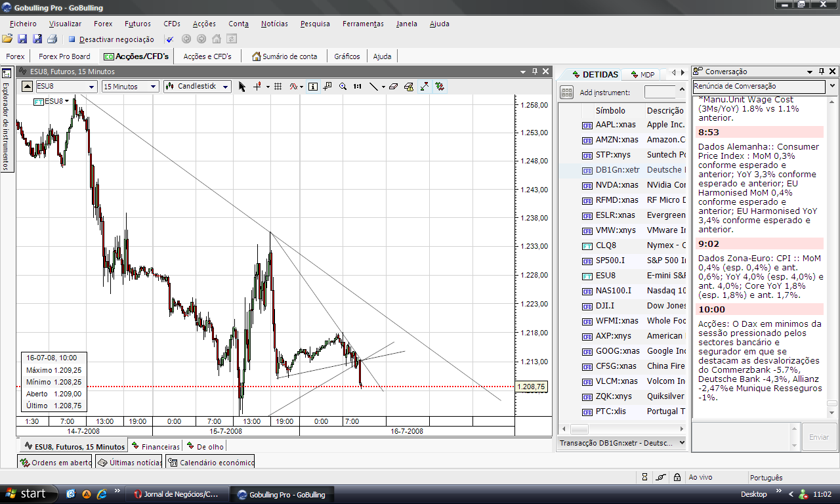Select the eraser tool in chart toolbar
This screenshot has height=504, width=840.
click(393, 86)
